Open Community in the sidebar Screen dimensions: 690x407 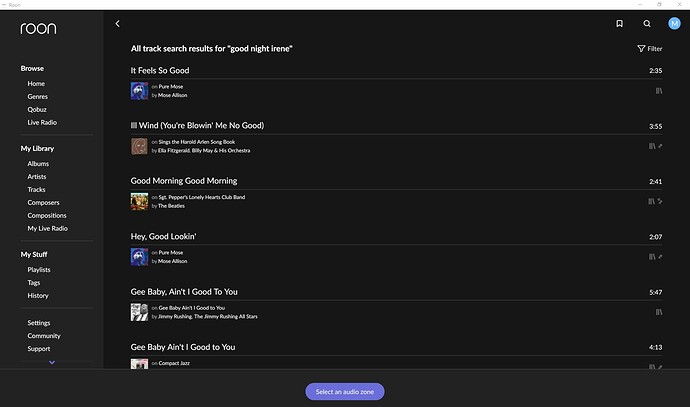[x=44, y=336]
